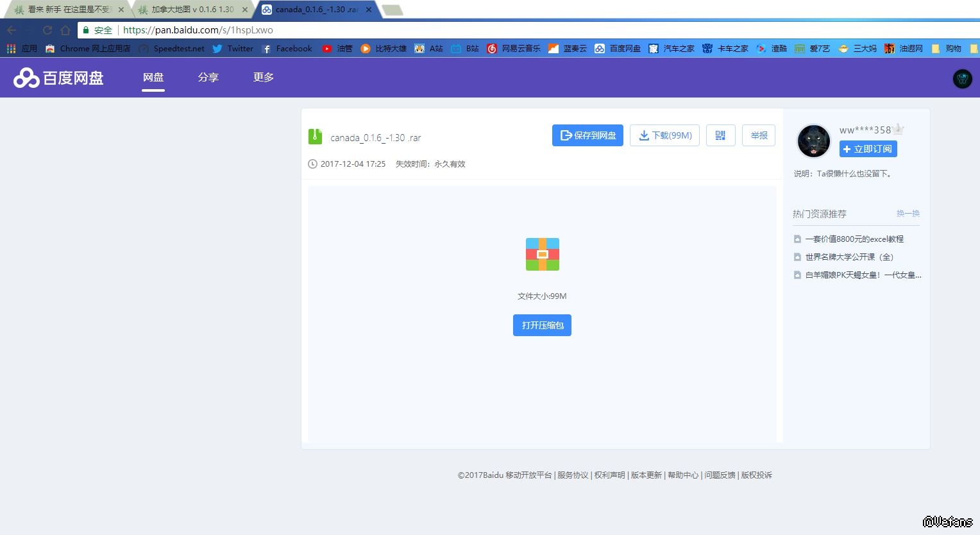This screenshot has height=535, width=980.
Task: Open the Speedtest.net bookmark
Action: click(172, 49)
